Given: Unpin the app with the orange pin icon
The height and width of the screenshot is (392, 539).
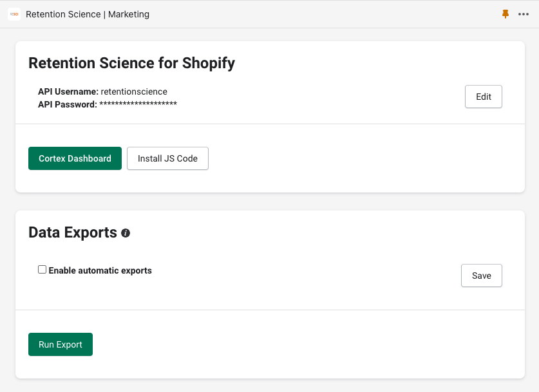Looking at the screenshot, I should pyautogui.click(x=506, y=14).
